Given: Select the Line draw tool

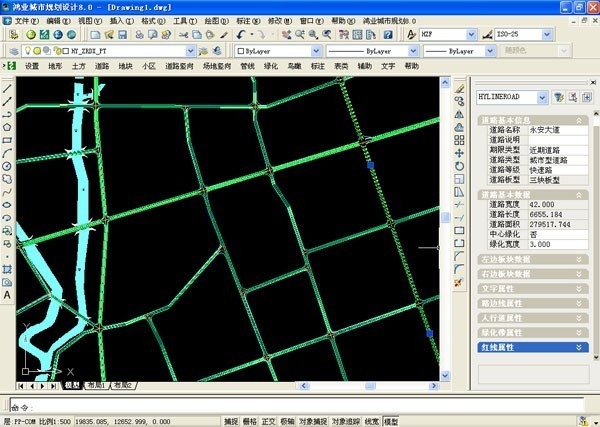Looking at the screenshot, I should pyautogui.click(x=7, y=88).
